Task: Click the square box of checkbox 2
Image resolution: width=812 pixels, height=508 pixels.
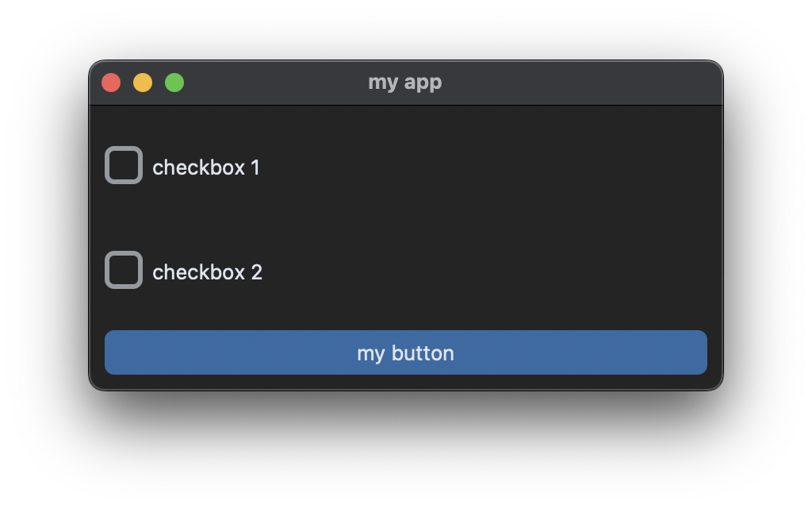Action: [x=124, y=270]
